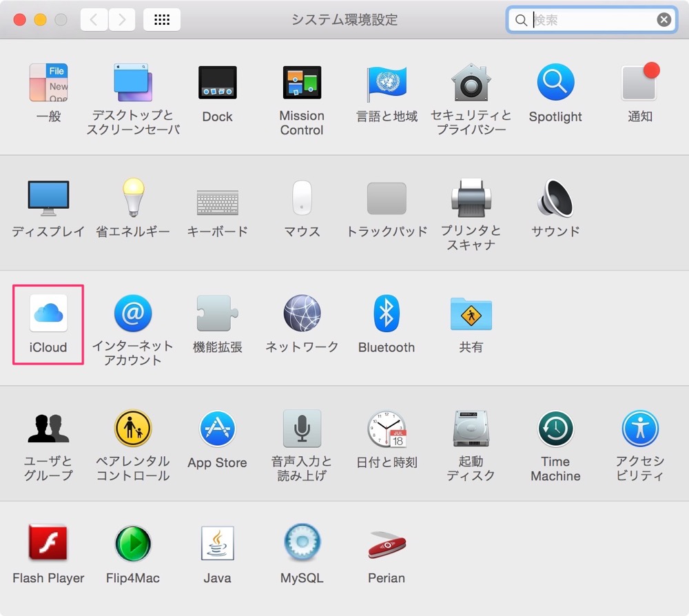Screen dimensions: 689x616
Task: Open マウス mouse preferences
Action: click(x=302, y=198)
